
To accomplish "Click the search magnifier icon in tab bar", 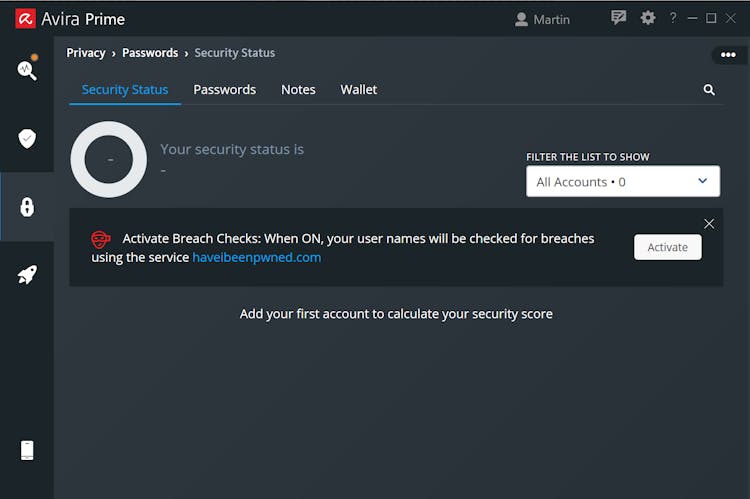I will tap(709, 89).
